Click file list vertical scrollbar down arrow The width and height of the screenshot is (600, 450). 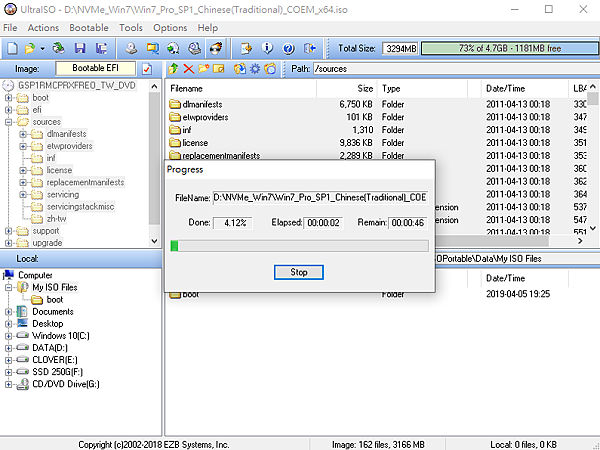click(x=593, y=228)
